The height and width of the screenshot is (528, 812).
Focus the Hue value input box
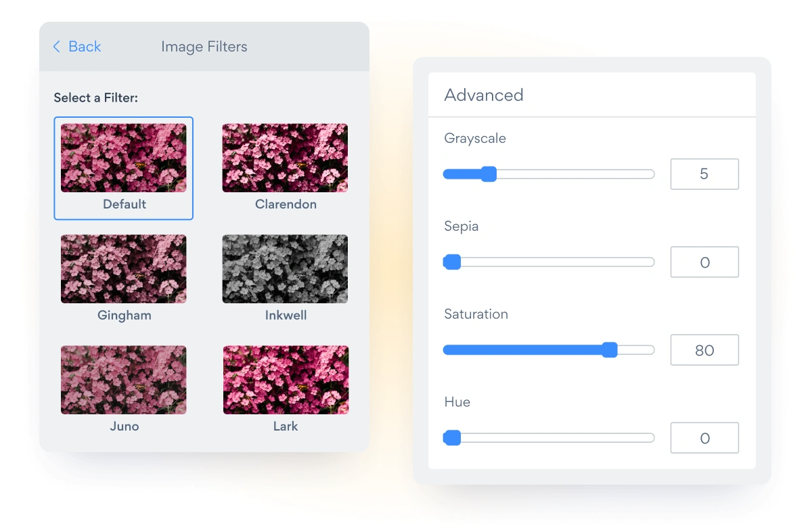click(x=704, y=438)
